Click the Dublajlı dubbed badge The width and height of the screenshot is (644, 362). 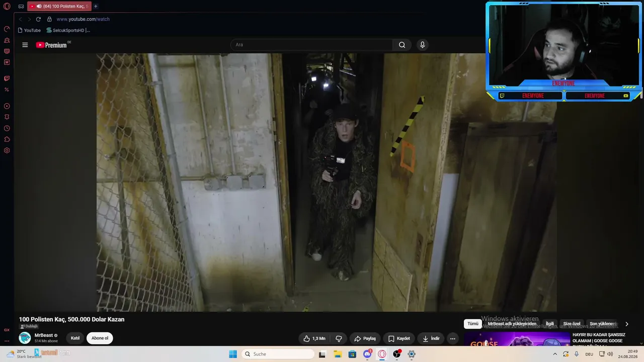pyautogui.click(x=29, y=326)
